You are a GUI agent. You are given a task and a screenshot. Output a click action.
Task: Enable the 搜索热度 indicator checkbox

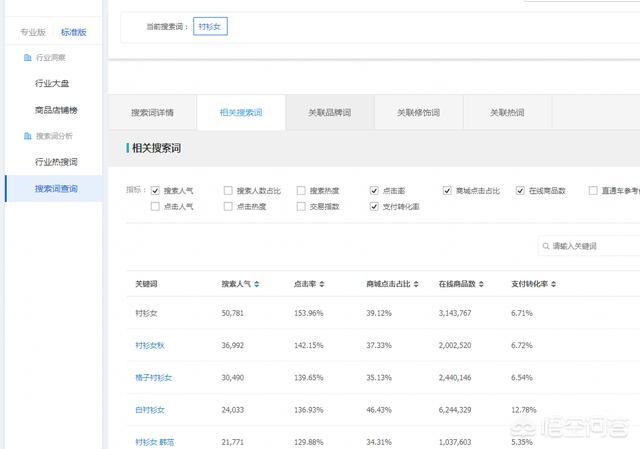tap(301, 191)
